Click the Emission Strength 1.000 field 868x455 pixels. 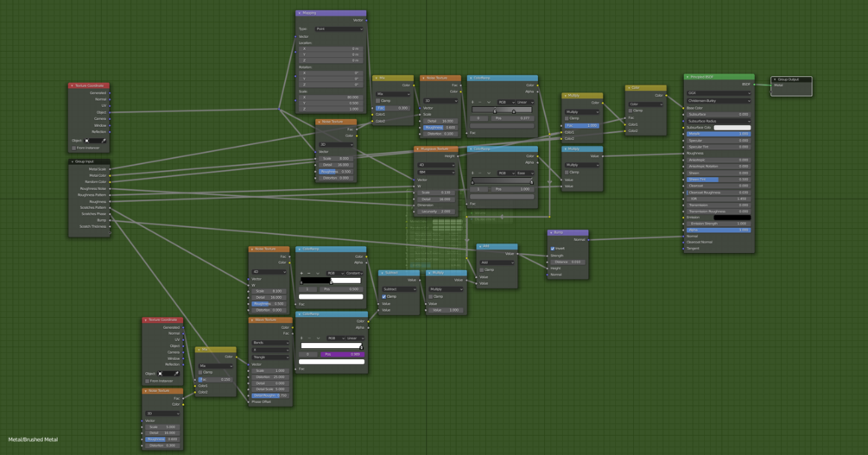coord(719,224)
